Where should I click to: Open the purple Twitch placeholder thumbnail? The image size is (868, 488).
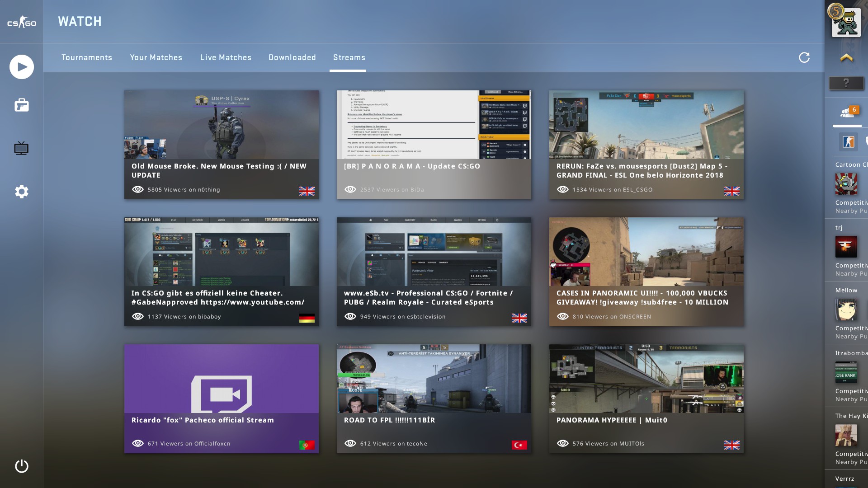point(222,379)
